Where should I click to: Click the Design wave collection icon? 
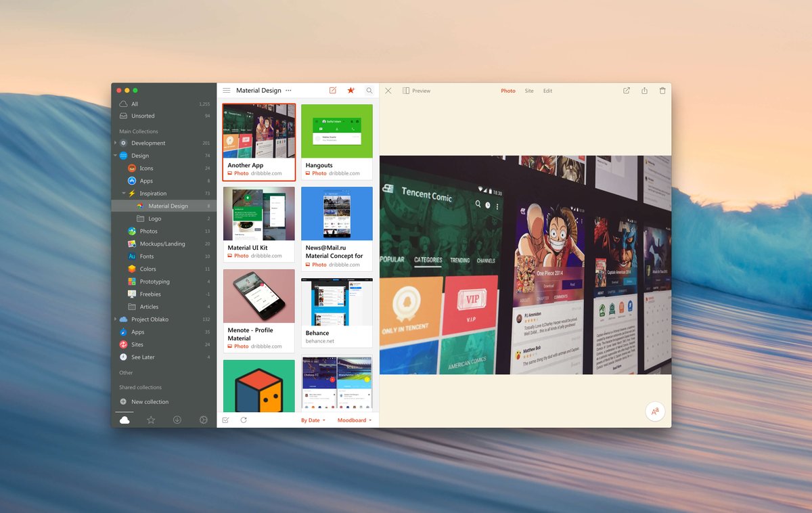click(x=124, y=156)
